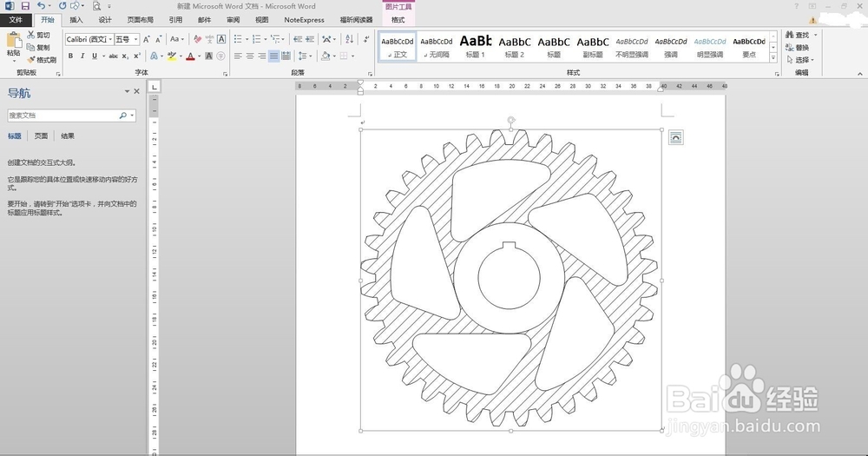Apply the 副标题 subtitle style
The image size is (868, 456).
click(592, 47)
